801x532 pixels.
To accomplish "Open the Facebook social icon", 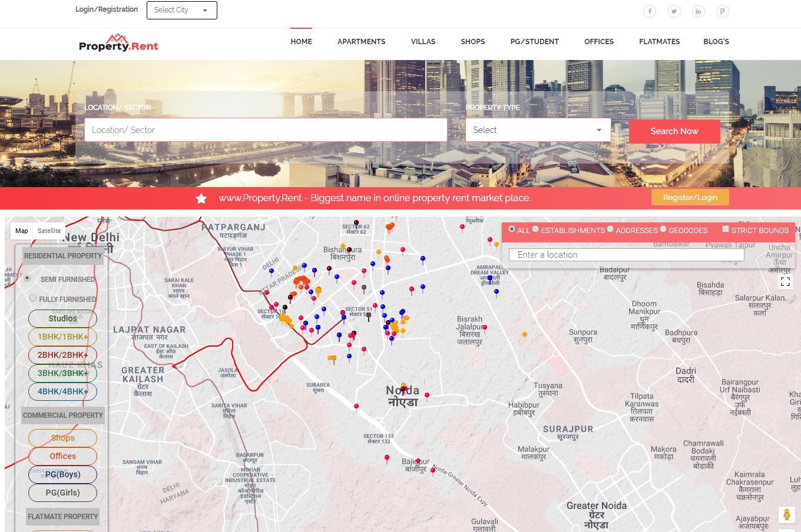I will 650,11.
